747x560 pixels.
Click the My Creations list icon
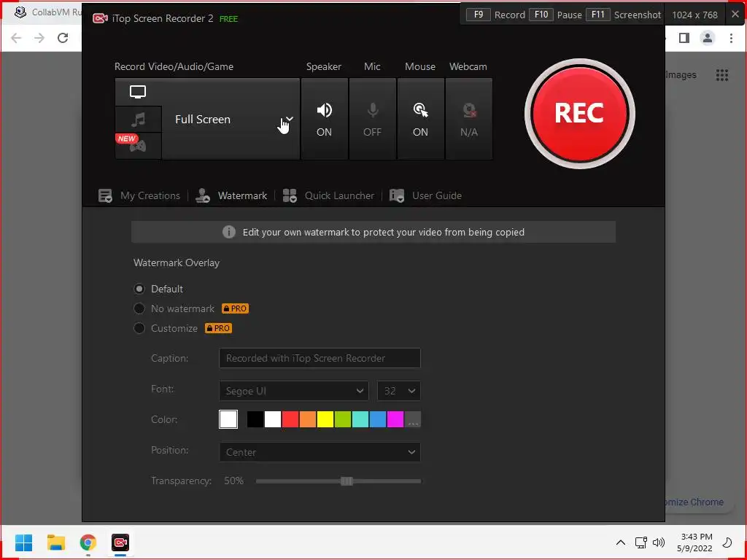point(105,195)
